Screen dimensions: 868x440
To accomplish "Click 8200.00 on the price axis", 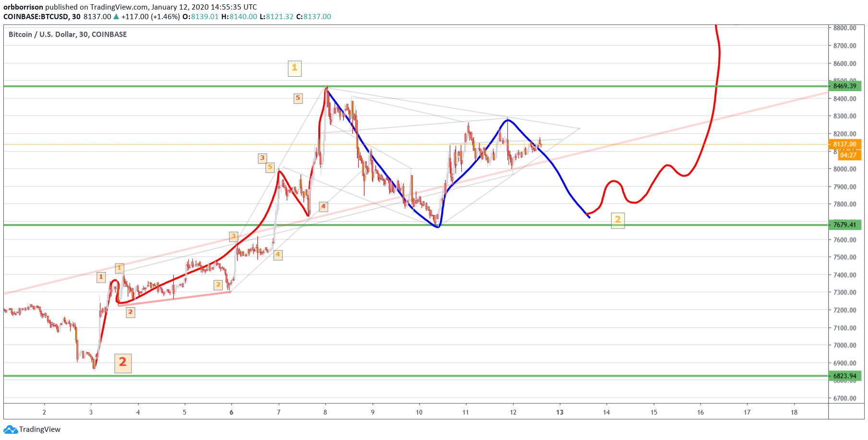I will pyautogui.click(x=844, y=134).
